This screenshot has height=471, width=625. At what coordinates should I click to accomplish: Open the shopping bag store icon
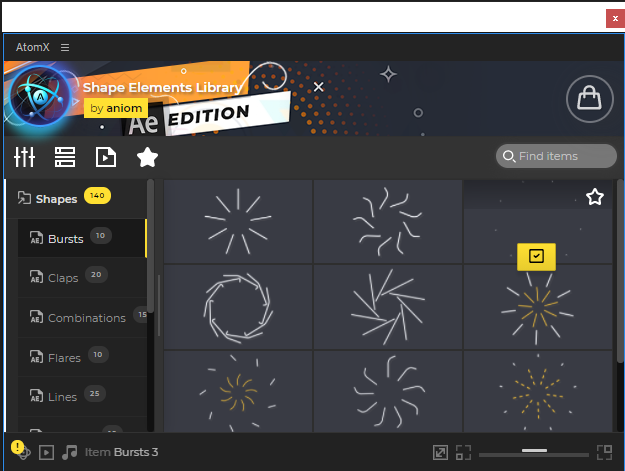click(590, 98)
